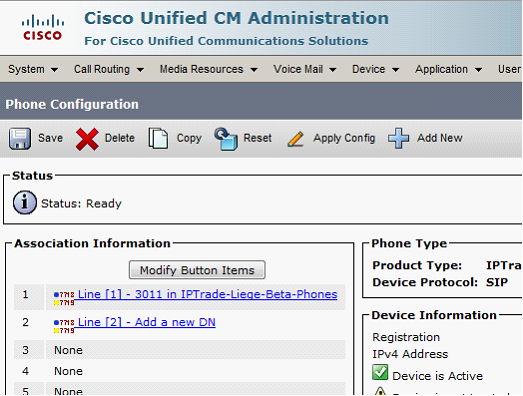Screen dimensions: 523x396
Task: Open the User menu
Action: 509,69
